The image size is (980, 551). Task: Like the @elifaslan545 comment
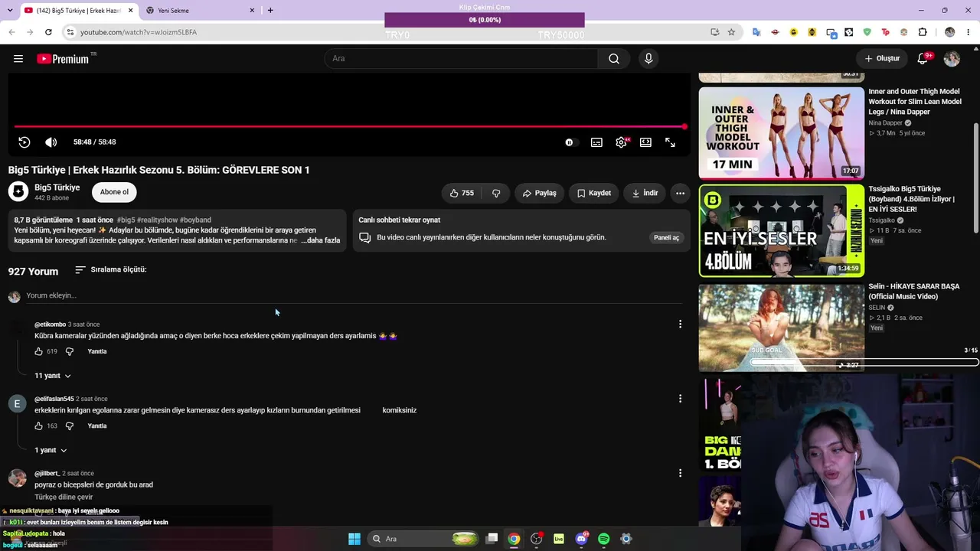tap(39, 425)
